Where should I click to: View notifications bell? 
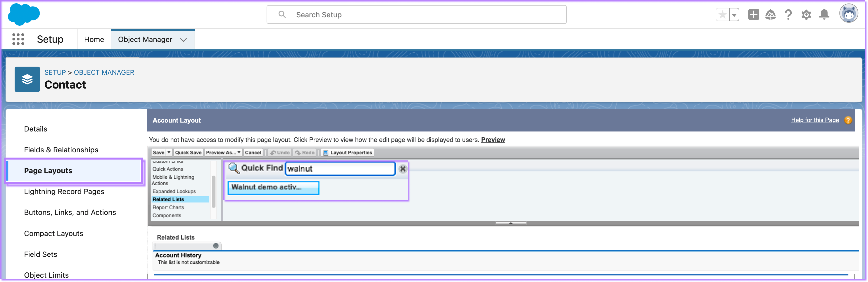click(824, 15)
